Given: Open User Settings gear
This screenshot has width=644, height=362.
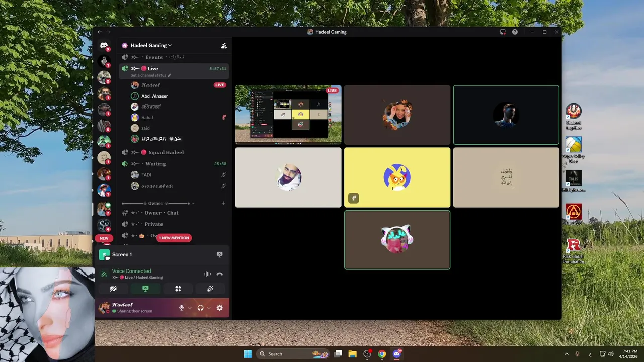Looking at the screenshot, I should [x=219, y=308].
